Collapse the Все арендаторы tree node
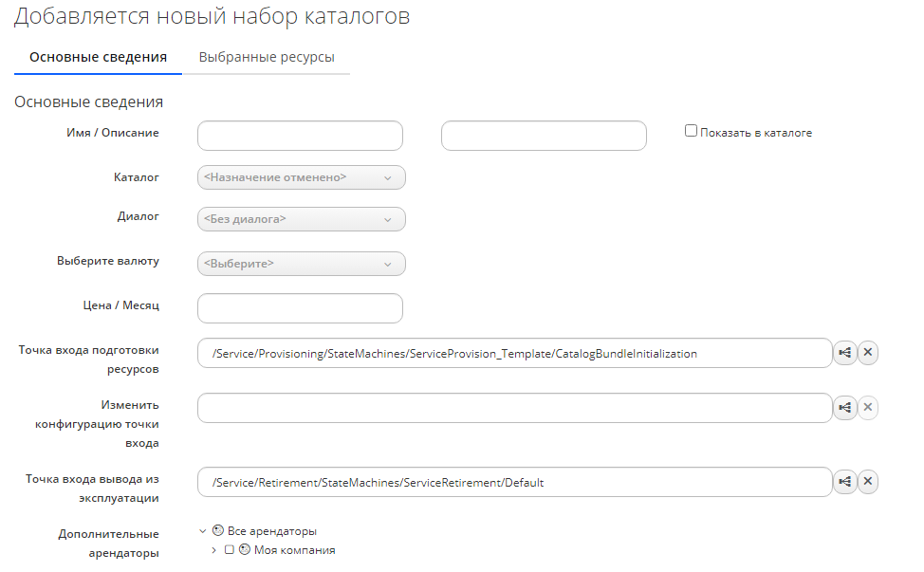Image resolution: width=924 pixels, height=572 pixels. click(203, 531)
